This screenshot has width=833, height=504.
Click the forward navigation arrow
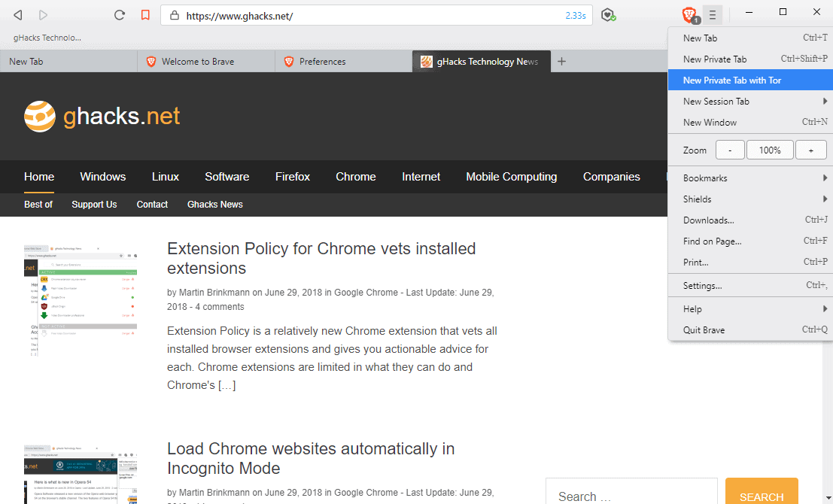coord(43,14)
